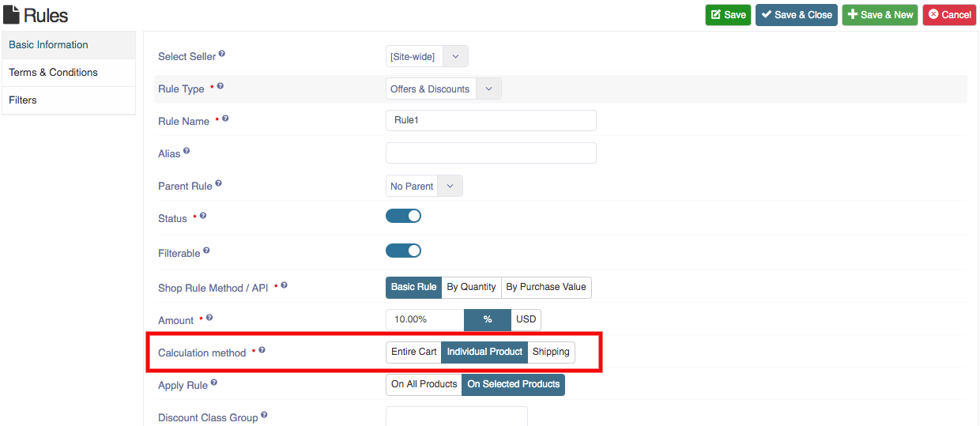
Task: Click Save & Close button
Action: tap(797, 15)
